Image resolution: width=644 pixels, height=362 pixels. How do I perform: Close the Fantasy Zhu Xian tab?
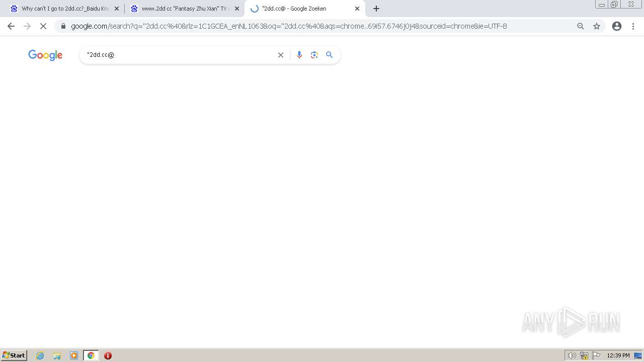237,9
